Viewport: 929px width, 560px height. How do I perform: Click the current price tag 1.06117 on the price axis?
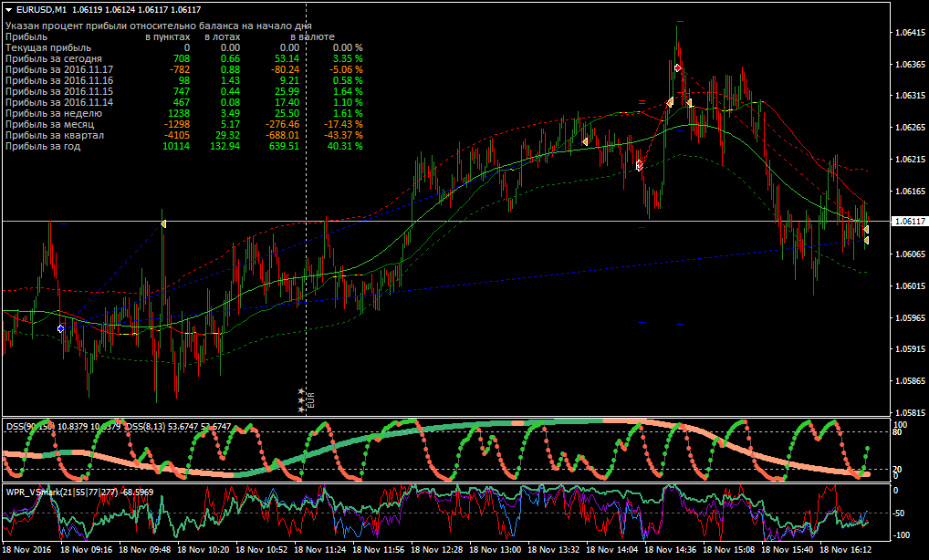tap(908, 221)
